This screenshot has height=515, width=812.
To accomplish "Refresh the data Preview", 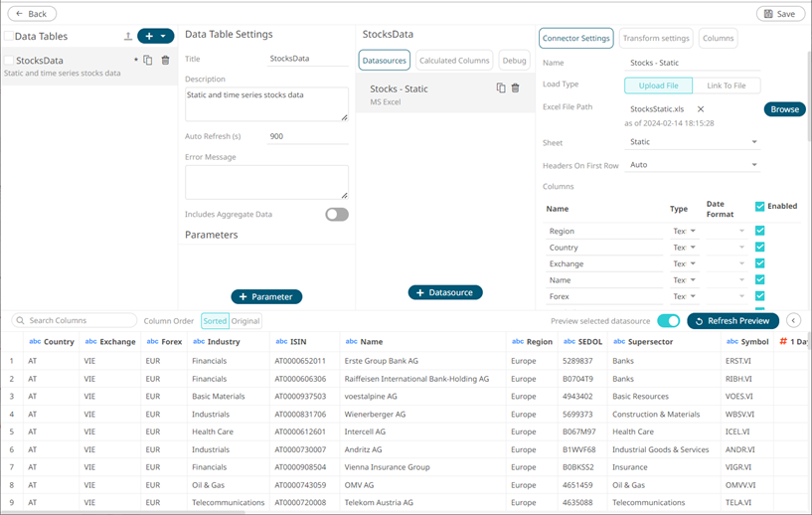I will coord(732,321).
